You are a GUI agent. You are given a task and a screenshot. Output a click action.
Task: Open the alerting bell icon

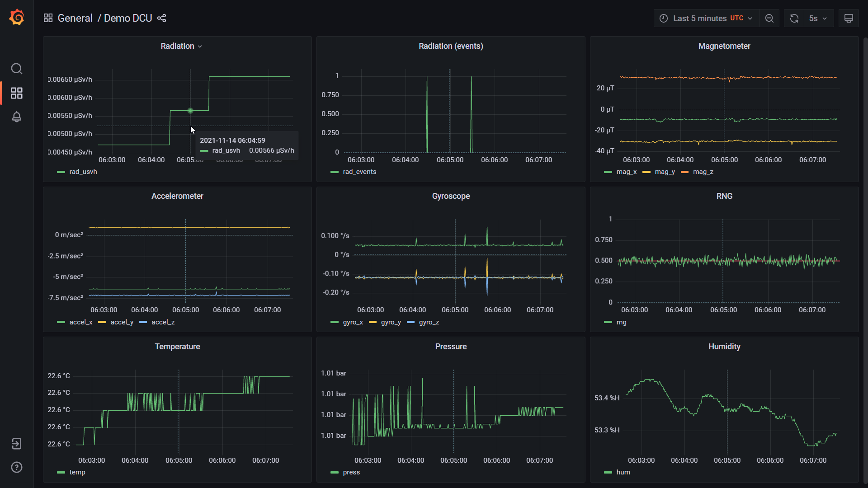click(17, 117)
